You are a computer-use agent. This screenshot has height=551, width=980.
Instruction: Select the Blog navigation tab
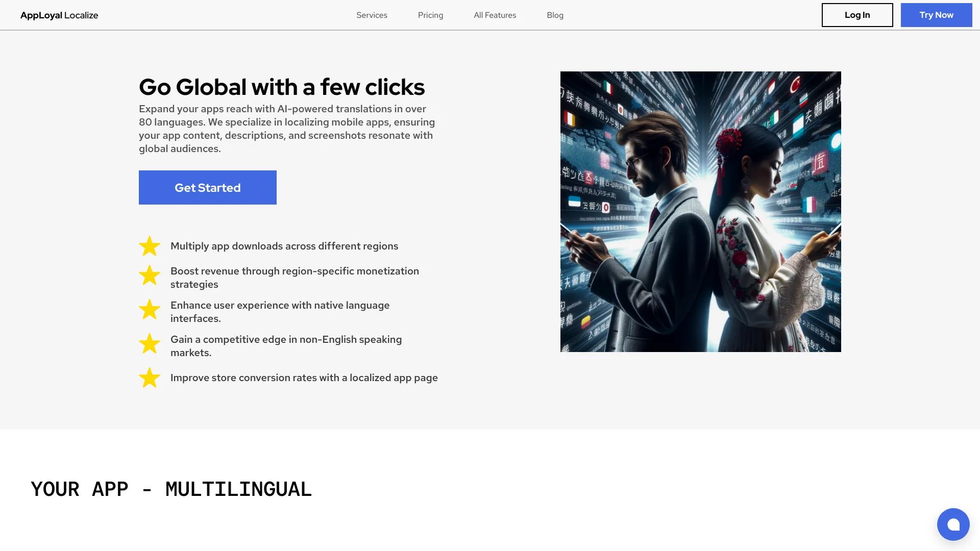(555, 15)
